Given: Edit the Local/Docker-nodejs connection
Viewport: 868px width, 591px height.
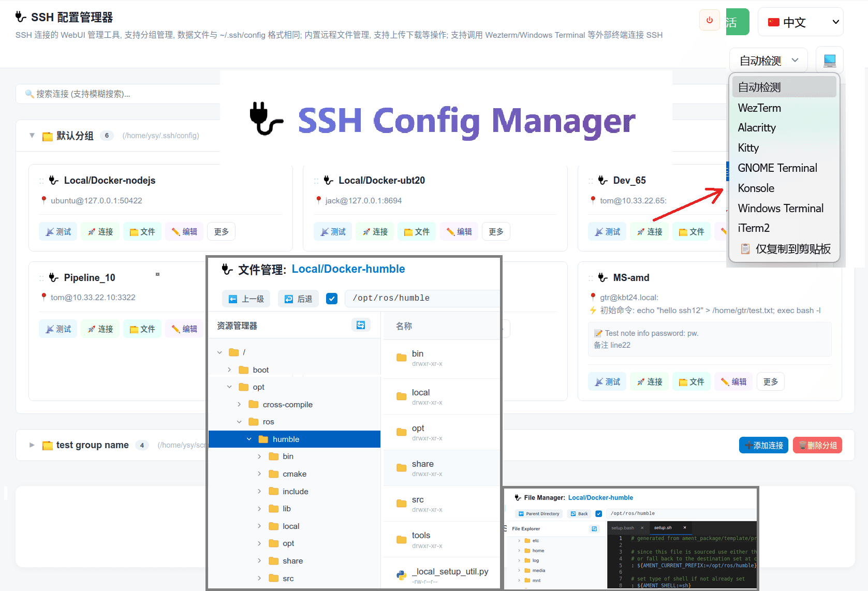Looking at the screenshot, I should click(184, 231).
